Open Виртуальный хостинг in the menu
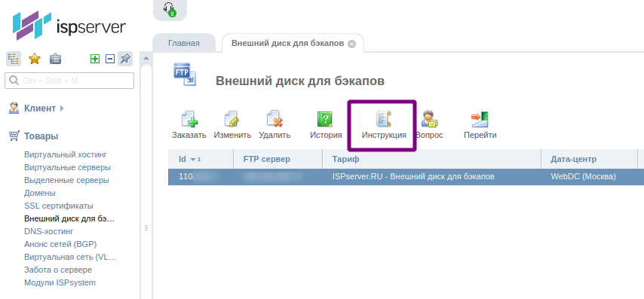 pyautogui.click(x=66, y=154)
